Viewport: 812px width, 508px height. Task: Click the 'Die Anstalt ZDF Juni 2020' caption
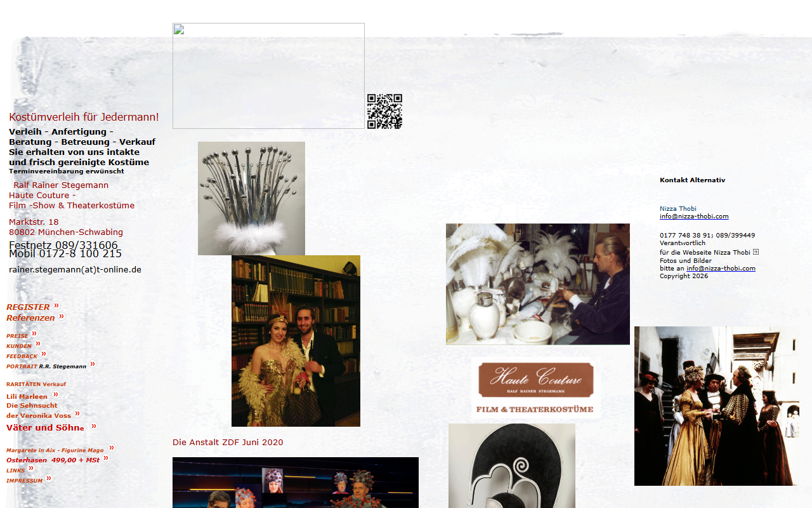[228, 443]
